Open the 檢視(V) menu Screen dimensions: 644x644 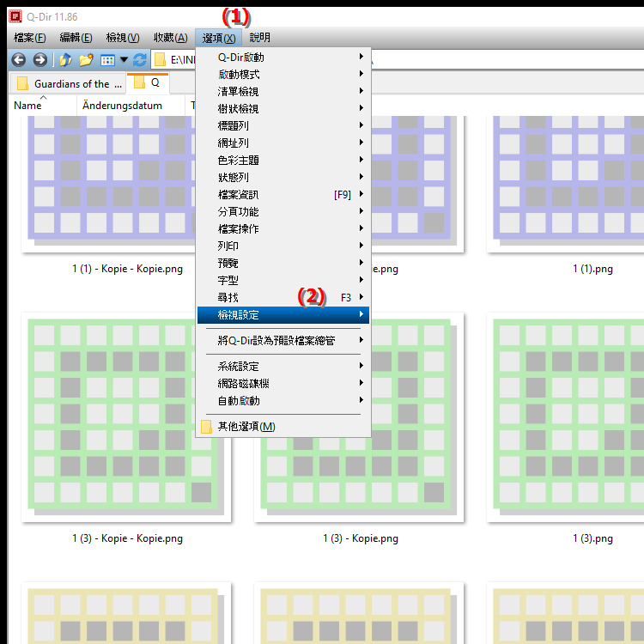pyautogui.click(x=123, y=38)
